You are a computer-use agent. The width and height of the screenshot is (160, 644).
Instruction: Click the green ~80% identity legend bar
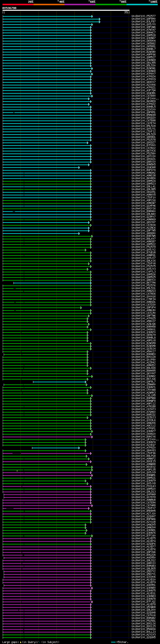[x=111, y=4]
